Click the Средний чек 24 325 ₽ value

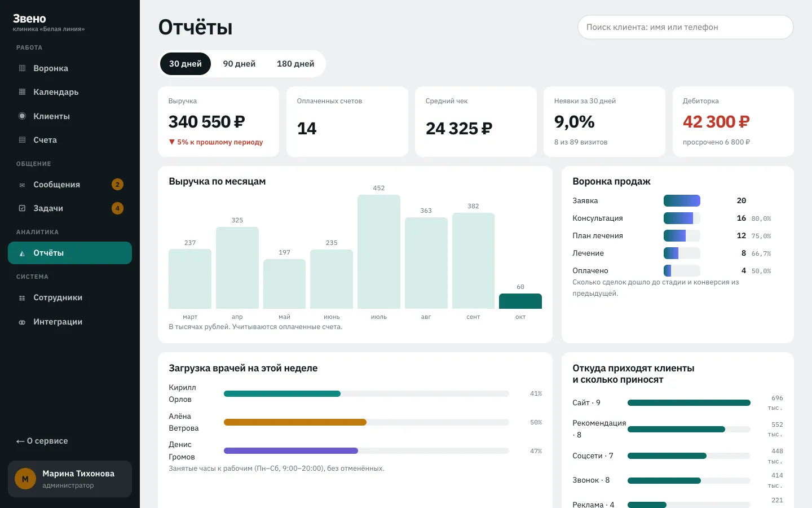(459, 129)
